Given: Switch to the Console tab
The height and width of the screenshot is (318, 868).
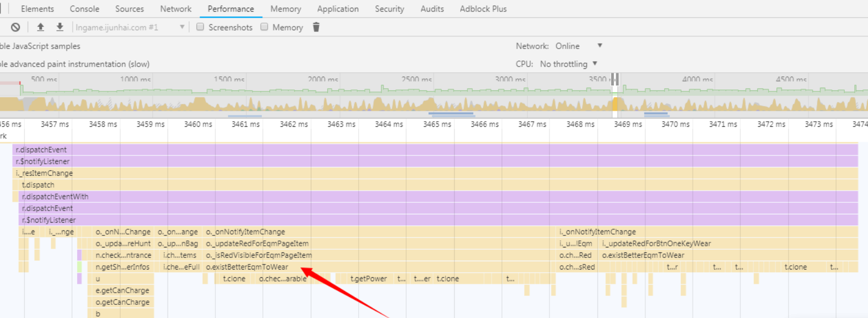Looking at the screenshot, I should pyautogui.click(x=84, y=9).
